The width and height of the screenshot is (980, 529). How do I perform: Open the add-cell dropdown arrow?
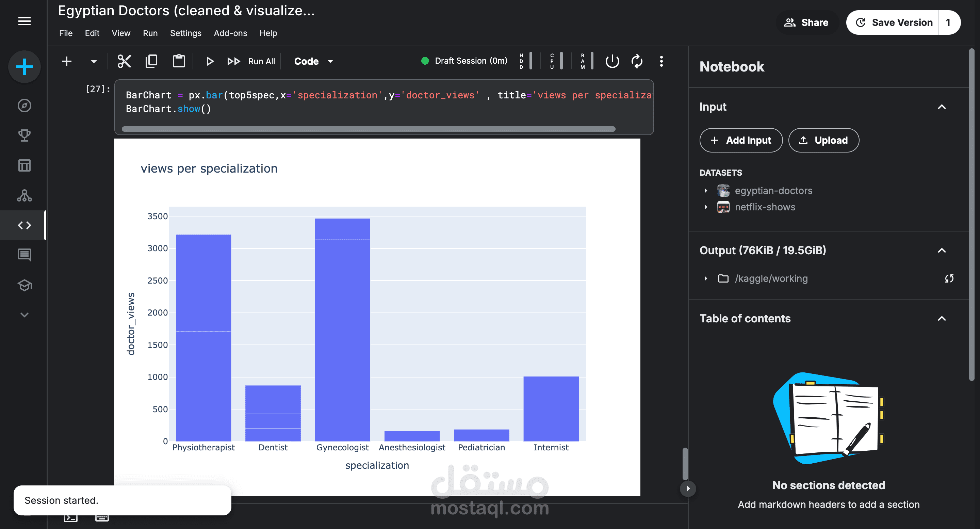94,61
